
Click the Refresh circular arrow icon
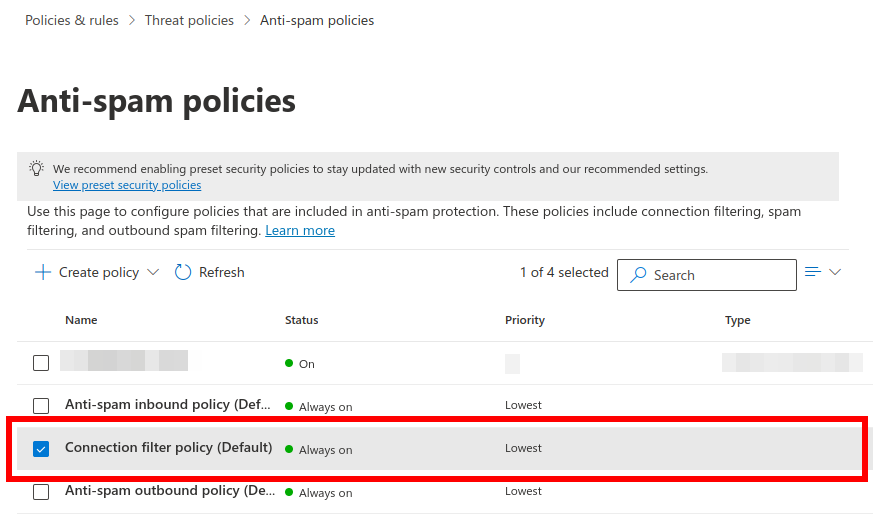(x=183, y=272)
